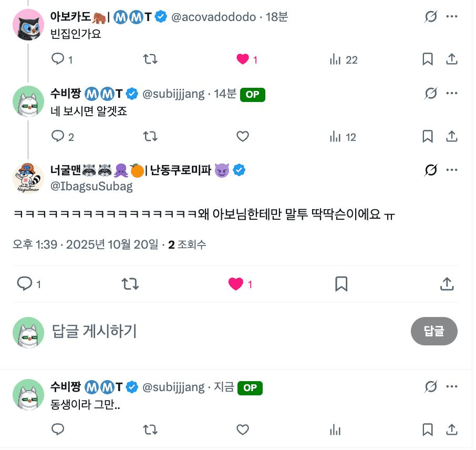Screen dimensions: 476x450
Task: Unlike 아보카도's liked tweet
Action: (243, 59)
